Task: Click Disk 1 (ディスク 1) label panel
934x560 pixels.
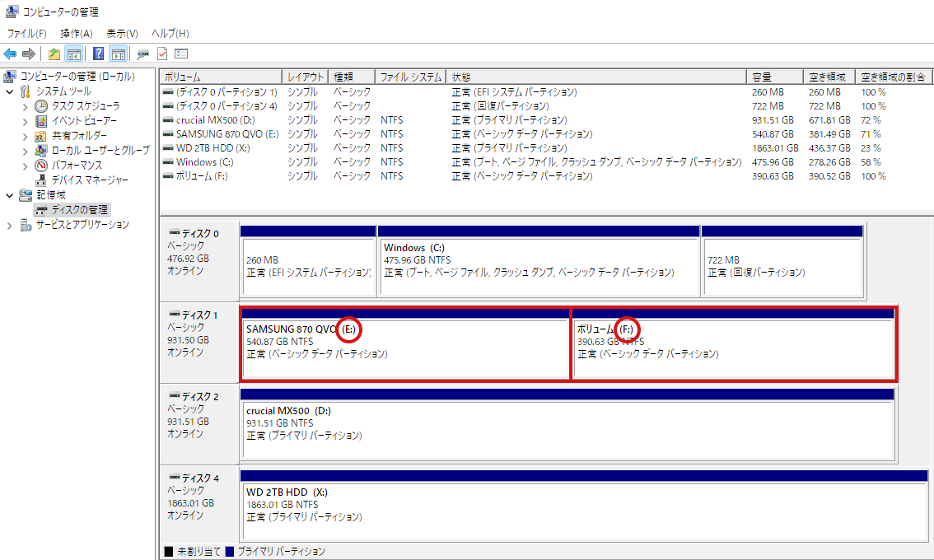Action: [199, 343]
